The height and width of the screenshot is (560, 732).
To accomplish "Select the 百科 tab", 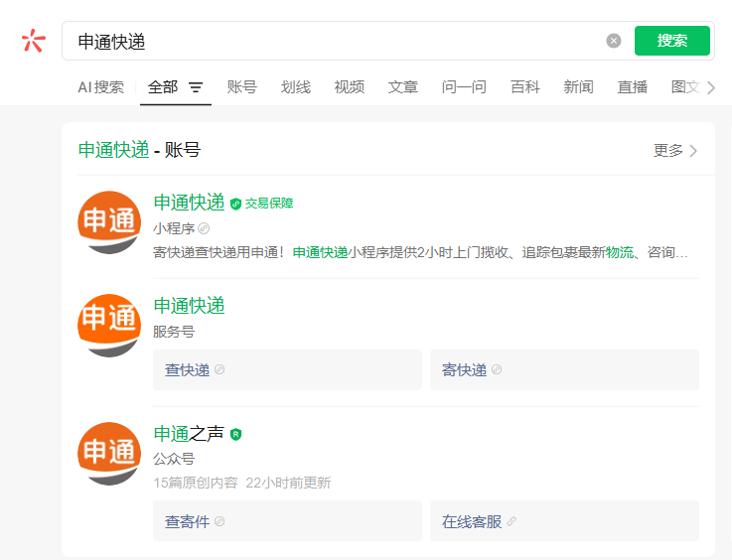I will pos(524,87).
